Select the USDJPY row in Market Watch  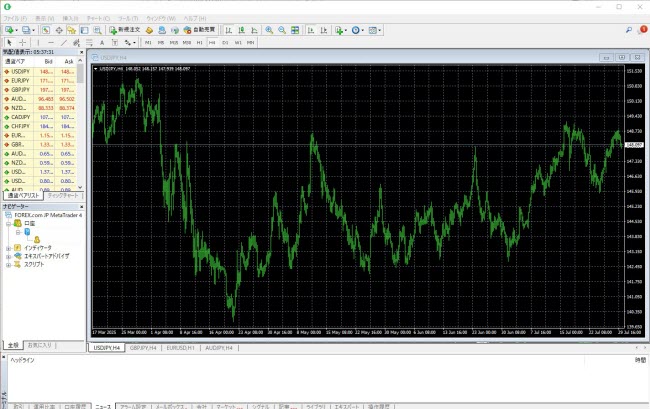coord(39,72)
